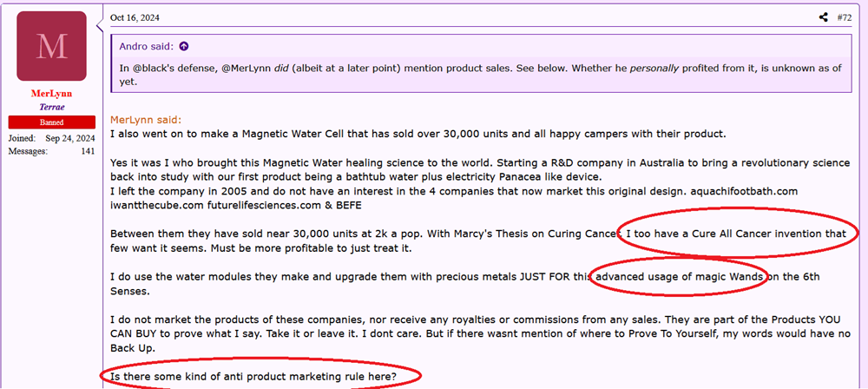The width and height of the screenshot is (868, 389).
Task: Click the 'Andro said:' quote header
Action: (x=148, y=46)
